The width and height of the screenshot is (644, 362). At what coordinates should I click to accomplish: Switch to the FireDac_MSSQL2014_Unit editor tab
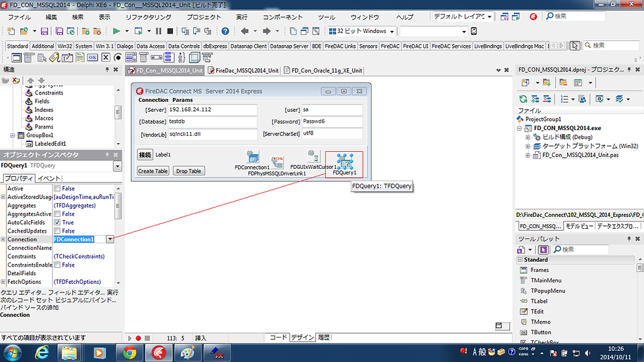click(244, 70)
